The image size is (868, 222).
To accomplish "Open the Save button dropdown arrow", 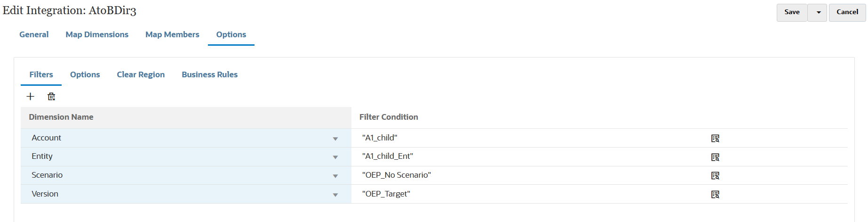I will [819, 13].
